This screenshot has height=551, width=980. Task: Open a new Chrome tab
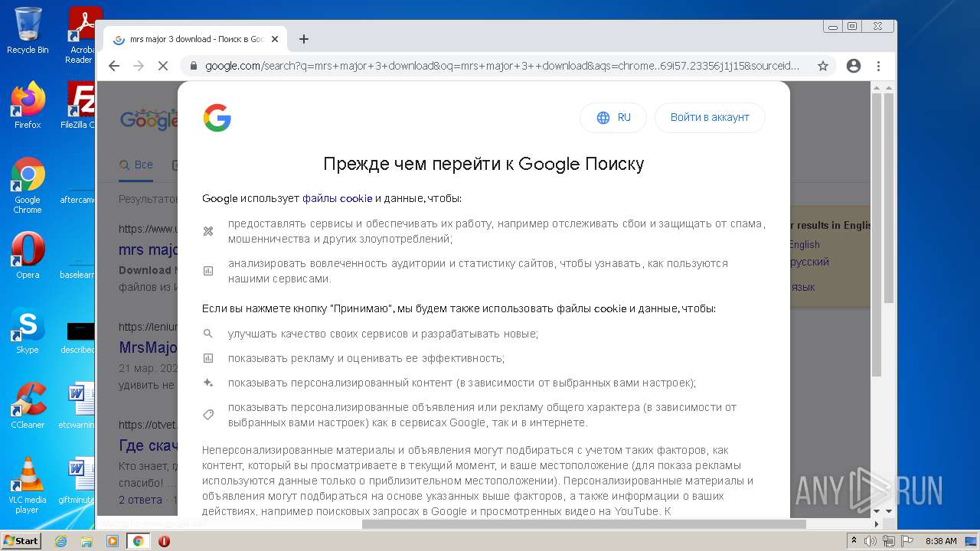pos(304,39)
